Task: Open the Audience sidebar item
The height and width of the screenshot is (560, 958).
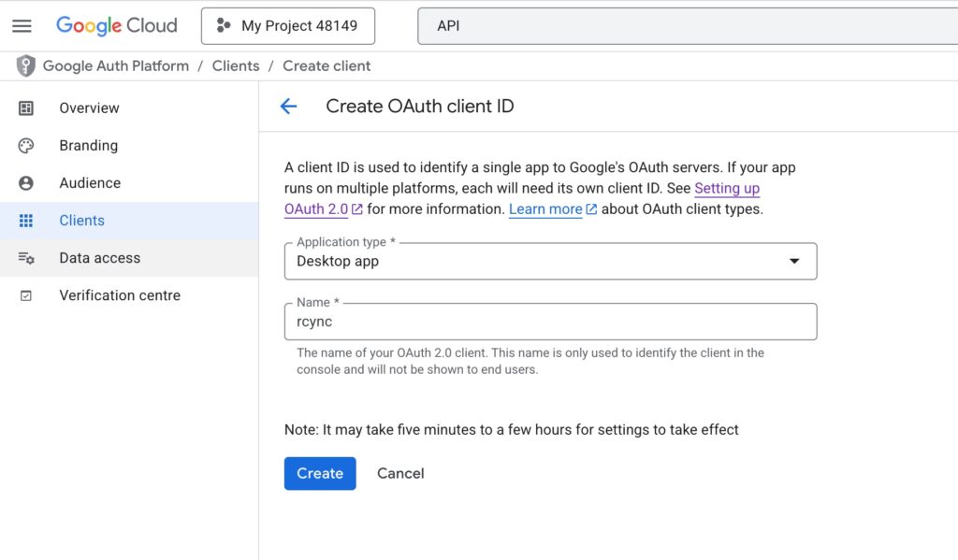Action: click(129, 182)
